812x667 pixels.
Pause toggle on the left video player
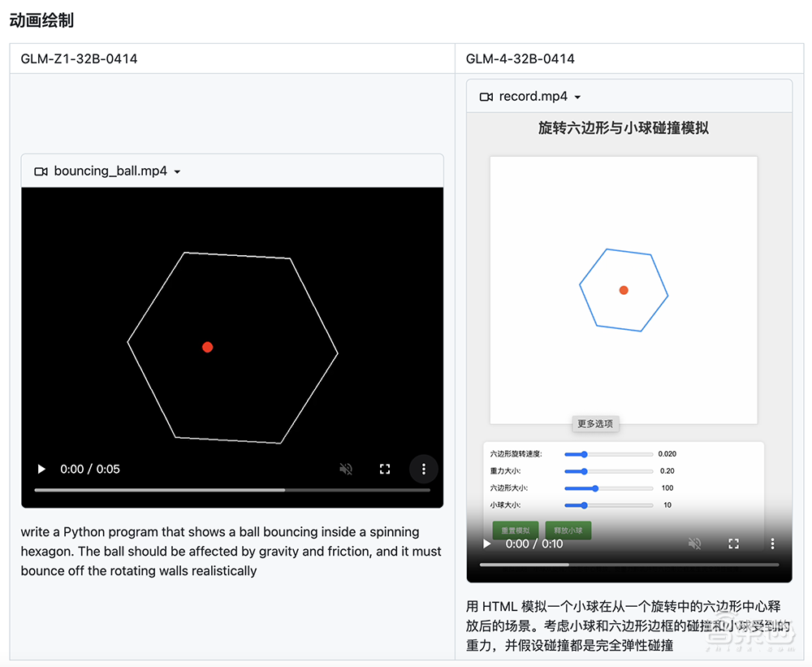41,469
